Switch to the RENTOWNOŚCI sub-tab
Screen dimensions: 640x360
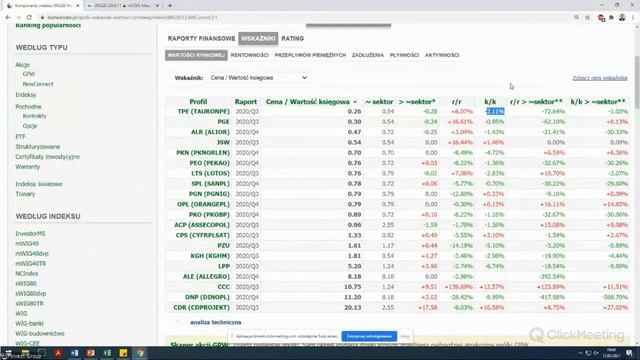[249, 55]
